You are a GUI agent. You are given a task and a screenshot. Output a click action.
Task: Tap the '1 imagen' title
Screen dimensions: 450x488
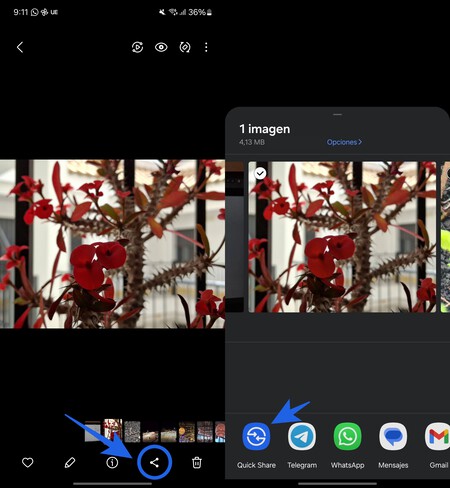265,129
